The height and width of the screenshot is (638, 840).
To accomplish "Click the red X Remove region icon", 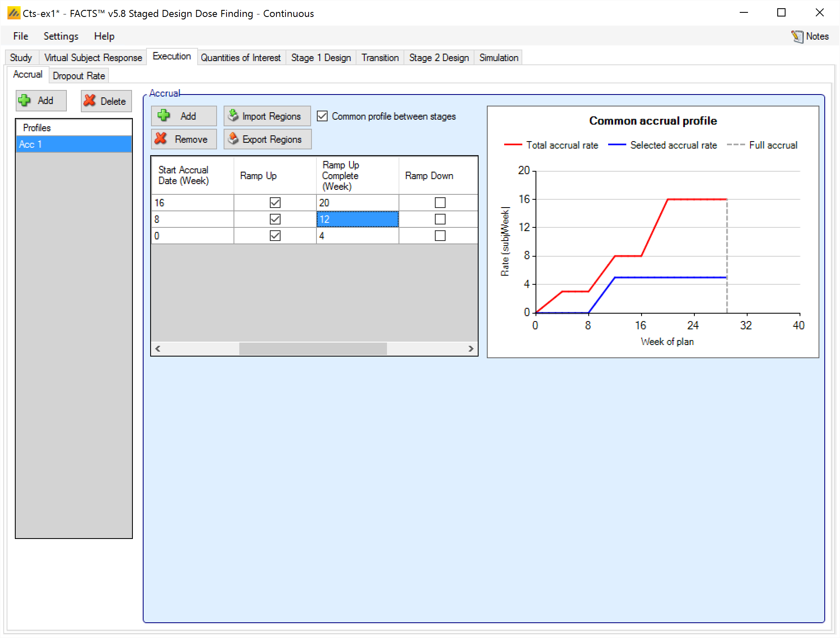I will pos(161,139).
